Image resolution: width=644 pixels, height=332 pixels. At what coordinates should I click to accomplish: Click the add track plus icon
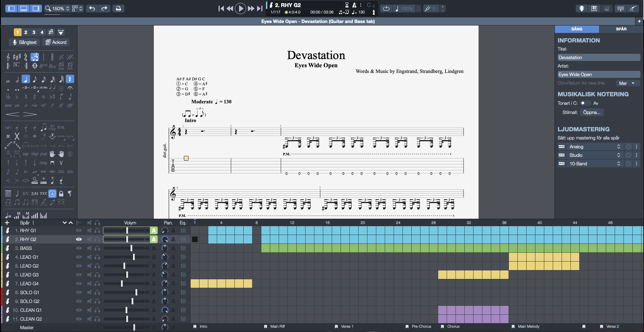pos(7,223)
